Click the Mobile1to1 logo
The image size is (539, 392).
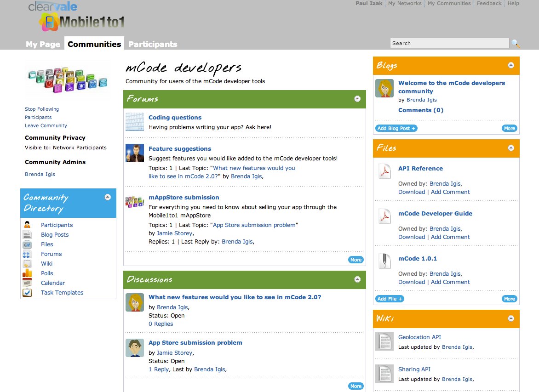82,22
